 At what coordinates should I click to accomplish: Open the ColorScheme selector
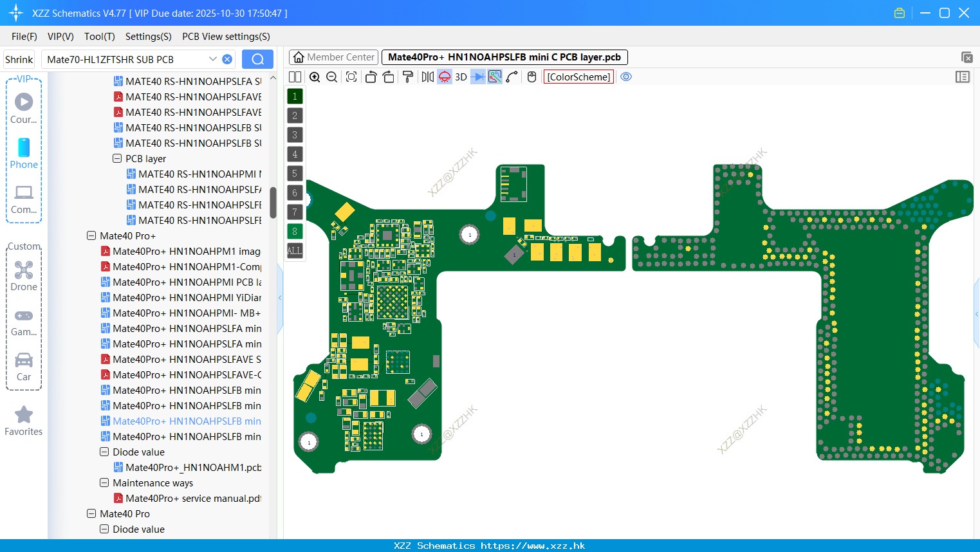tap(578, 77)
